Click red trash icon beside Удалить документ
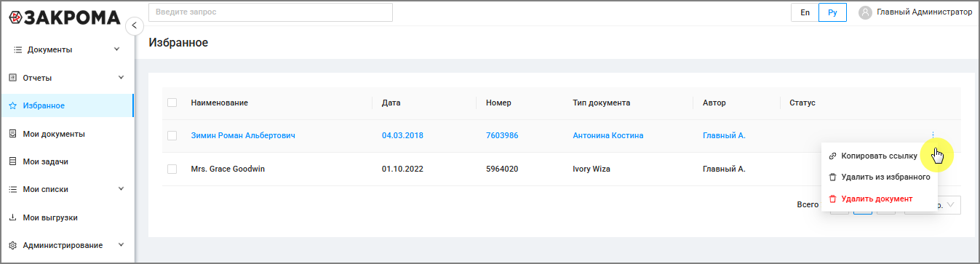The height and width of the screenshot is (264, 980). [832, 199]
